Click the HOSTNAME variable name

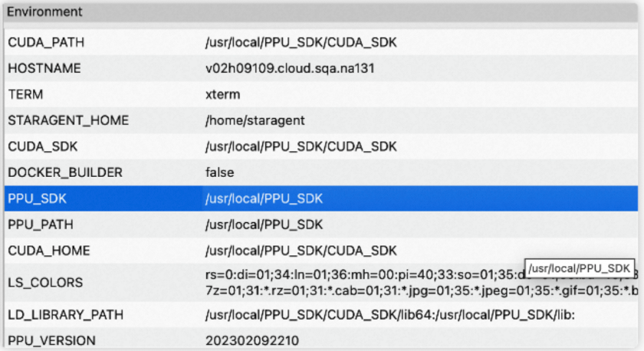tap(44, 68)
